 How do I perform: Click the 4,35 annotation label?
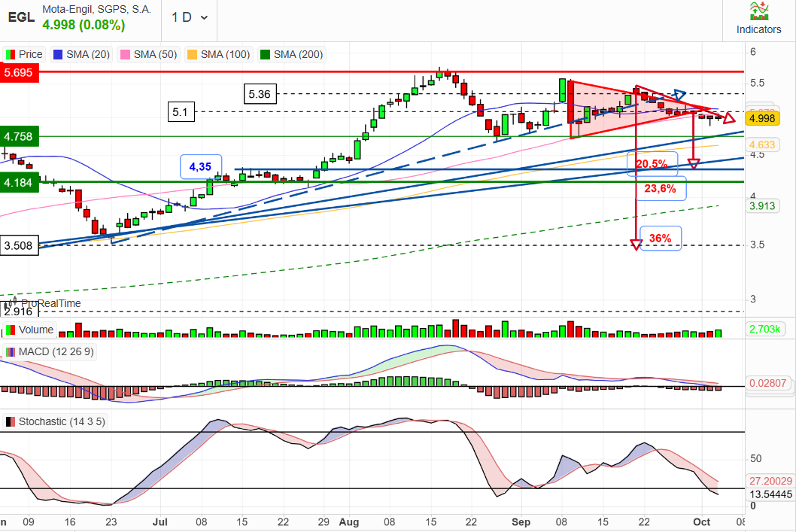point(201,166)
